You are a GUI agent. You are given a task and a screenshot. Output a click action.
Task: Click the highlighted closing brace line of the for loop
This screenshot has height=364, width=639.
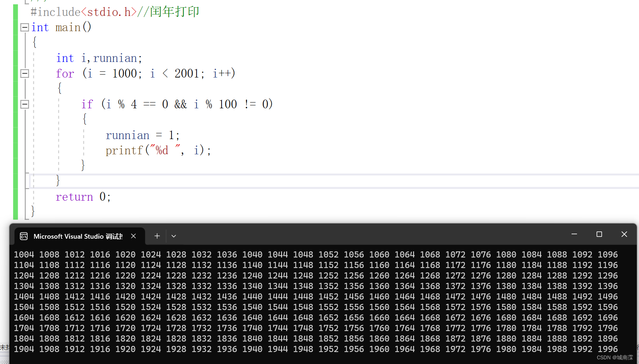point(334,181)
